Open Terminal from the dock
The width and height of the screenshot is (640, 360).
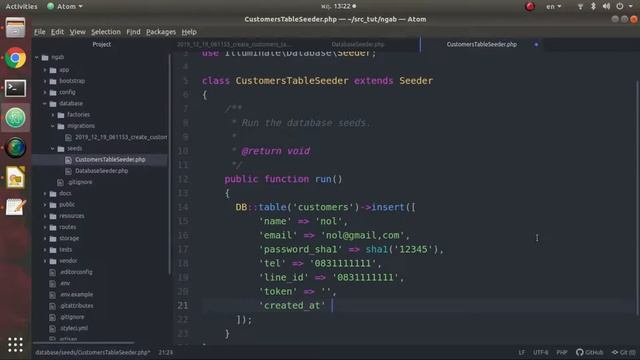pos(16,88)
